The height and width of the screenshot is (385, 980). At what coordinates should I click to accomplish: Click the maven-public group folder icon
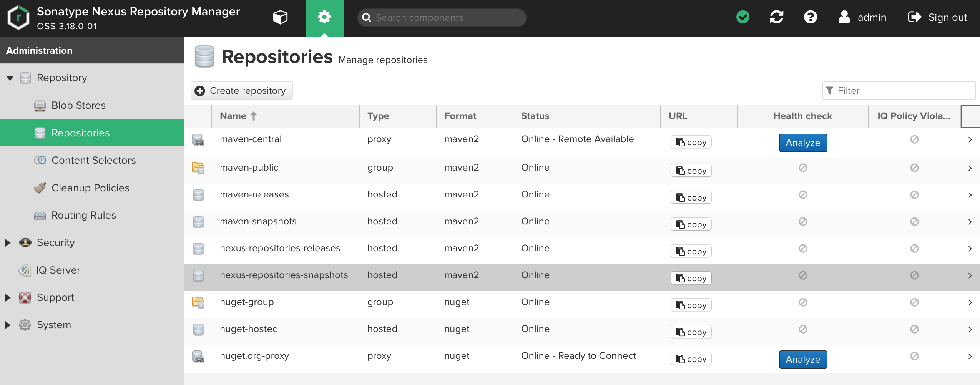[198, 168]
